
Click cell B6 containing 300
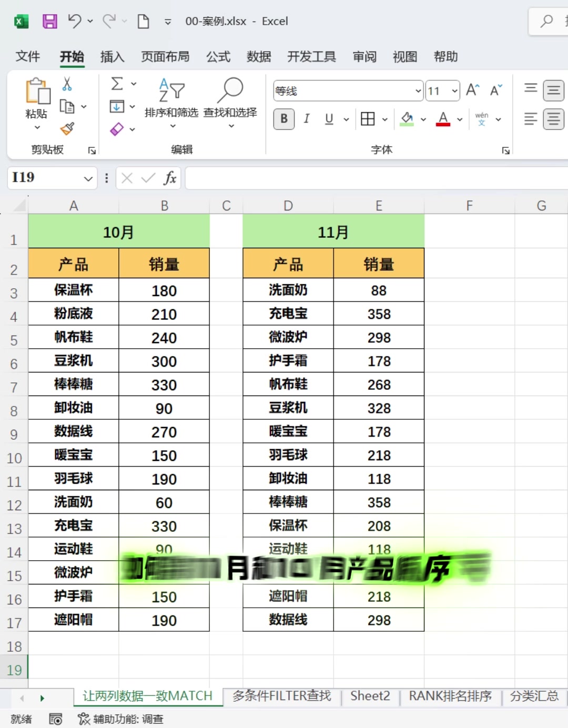[x=164, y=361]
